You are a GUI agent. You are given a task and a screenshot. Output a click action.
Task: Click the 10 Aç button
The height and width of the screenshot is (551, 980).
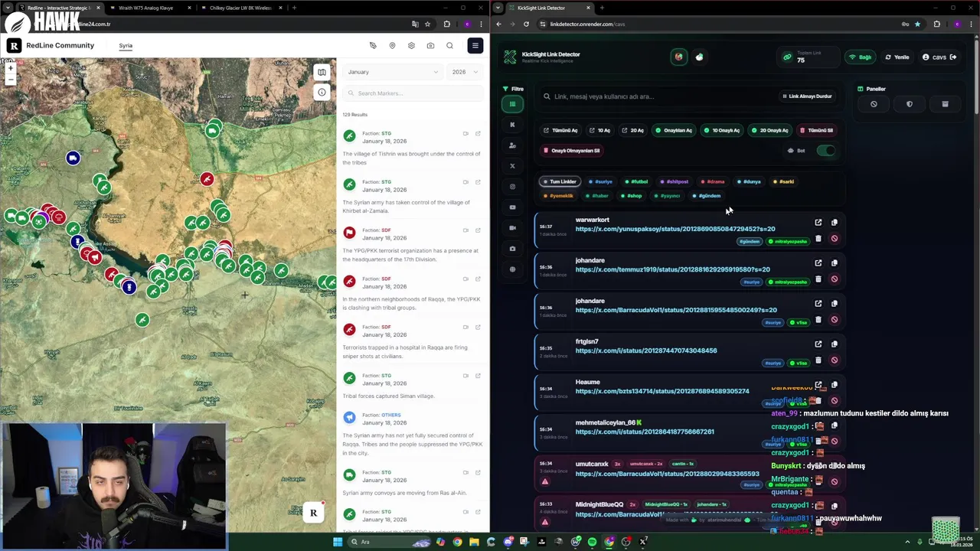point(600,130)
